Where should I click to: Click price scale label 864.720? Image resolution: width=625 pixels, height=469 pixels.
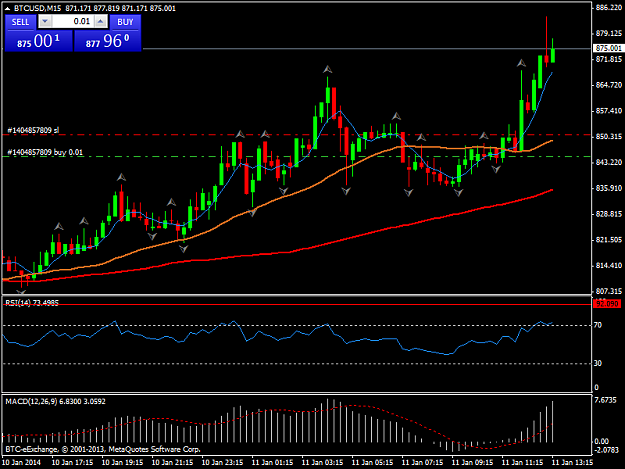609,85
